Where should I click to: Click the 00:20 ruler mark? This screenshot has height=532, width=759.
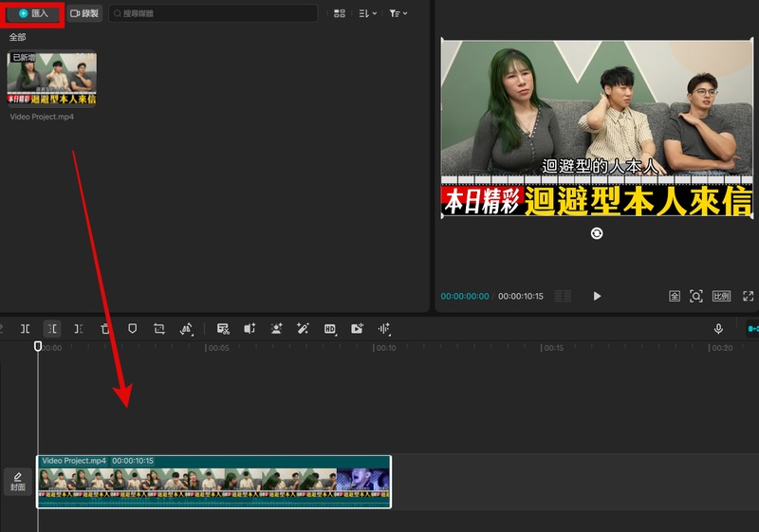pyautogui.click(x=721, y=348)
